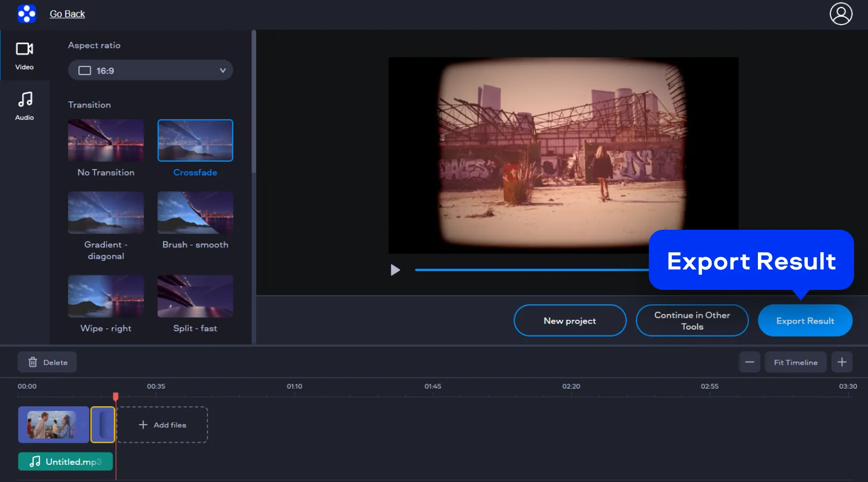Zoom out the timeline with minus icon
The height and width of the screenshot is (482, 868).
[749, 362]
